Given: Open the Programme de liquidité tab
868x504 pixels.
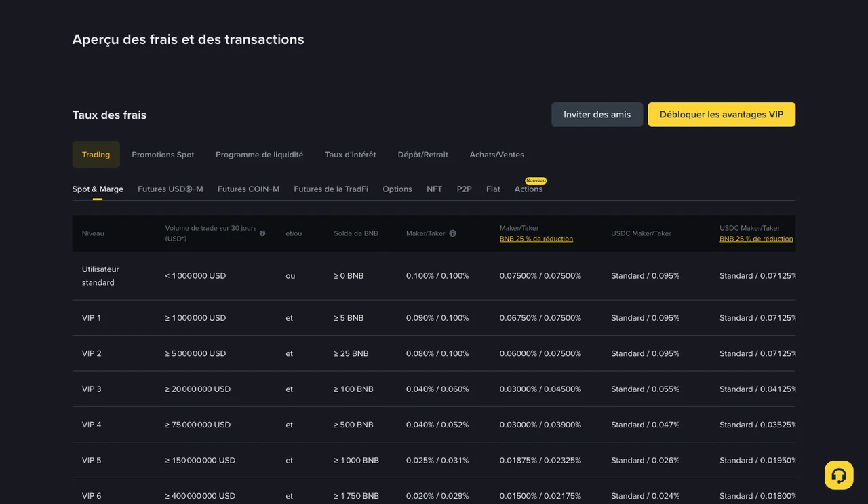Looking at the screenshot, I should tap(260, 155).
